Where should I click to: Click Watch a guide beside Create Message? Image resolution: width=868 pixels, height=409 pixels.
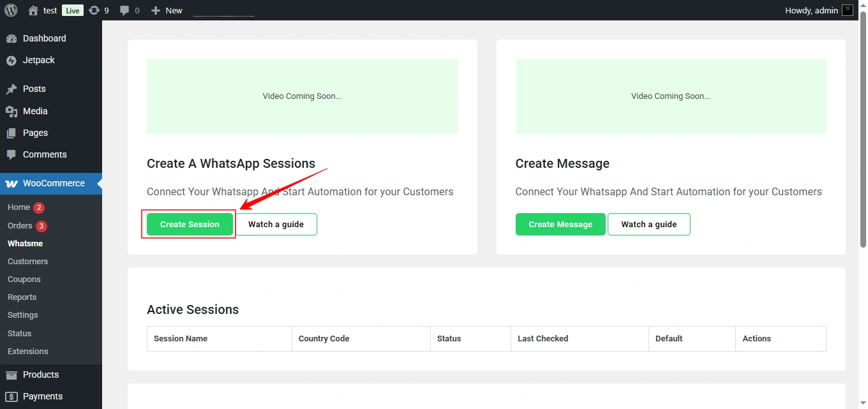(x=648, y=224)
